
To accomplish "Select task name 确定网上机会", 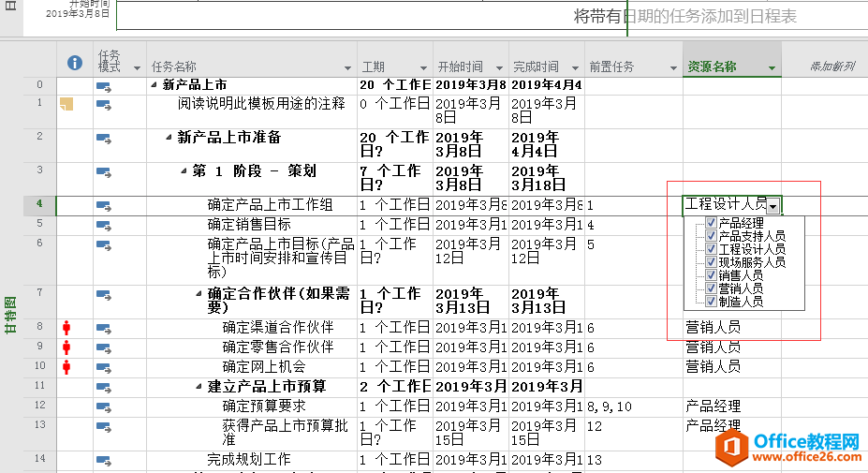I will pyautogui.click(x=264, y=367).
